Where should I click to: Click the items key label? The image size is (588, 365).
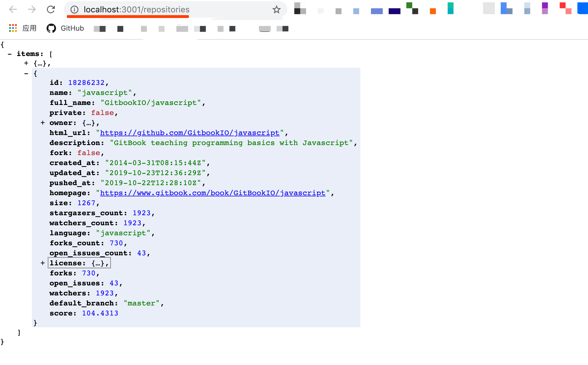click(x=30, y=54)
